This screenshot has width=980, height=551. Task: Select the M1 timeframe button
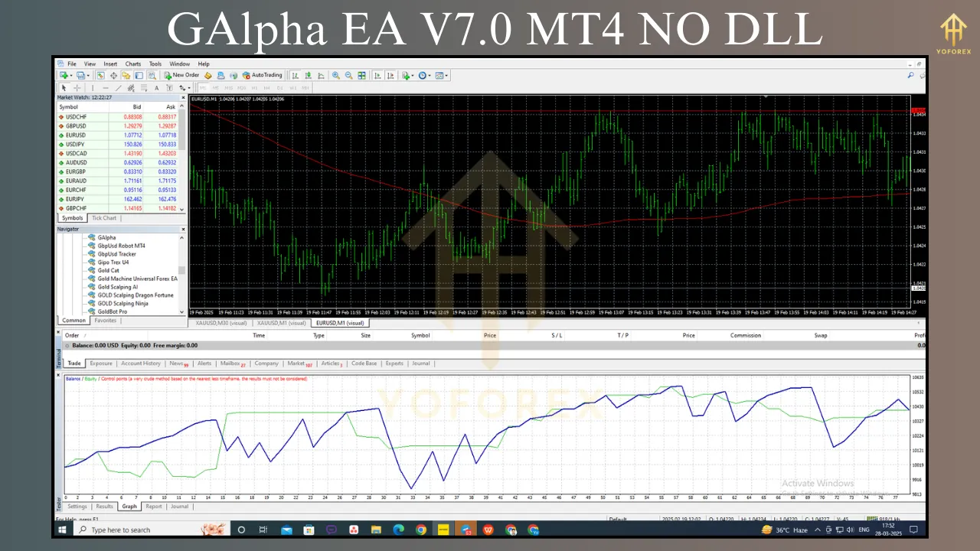click(203, 88)
